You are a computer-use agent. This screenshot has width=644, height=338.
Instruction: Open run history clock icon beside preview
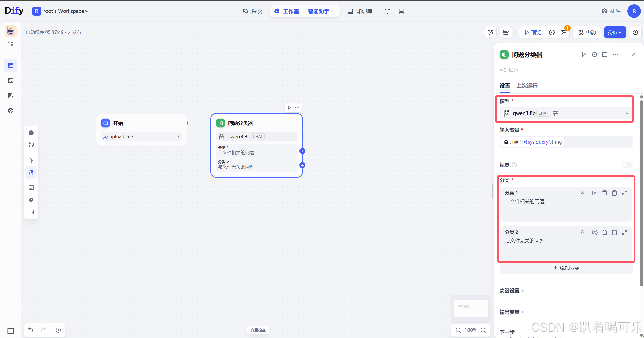[552, 32]
